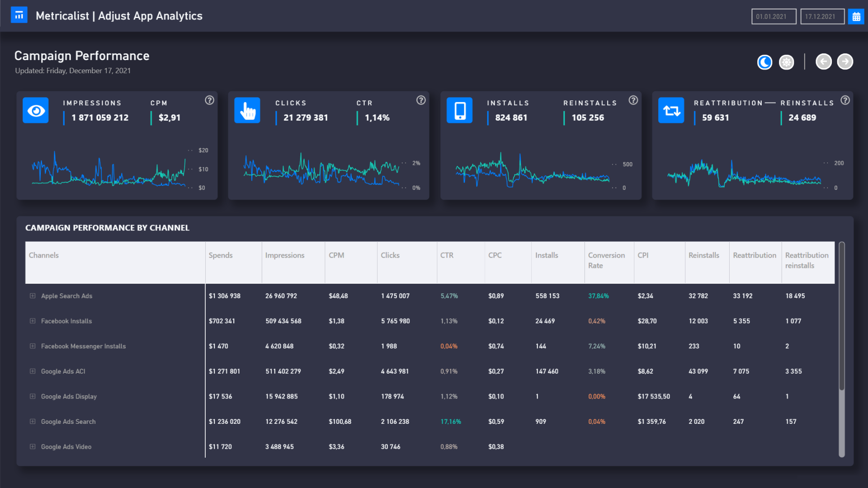Click the back navigation arrow button

(x=824, y=61)
